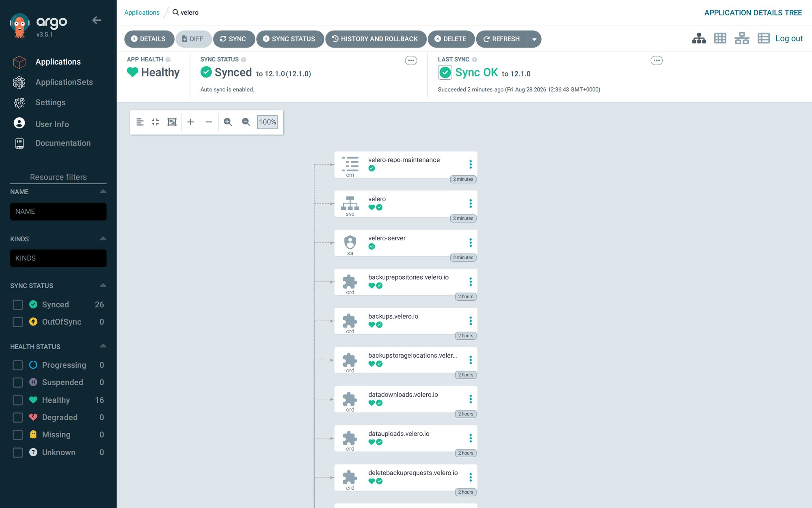Open more options in Sync Status panel
The height and width of the screenshot is (508, 812).
click(411, 61)
